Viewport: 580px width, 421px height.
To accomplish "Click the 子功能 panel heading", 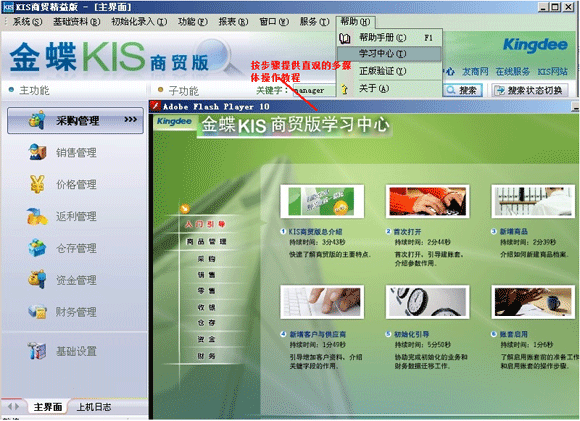I will [183, 91].
